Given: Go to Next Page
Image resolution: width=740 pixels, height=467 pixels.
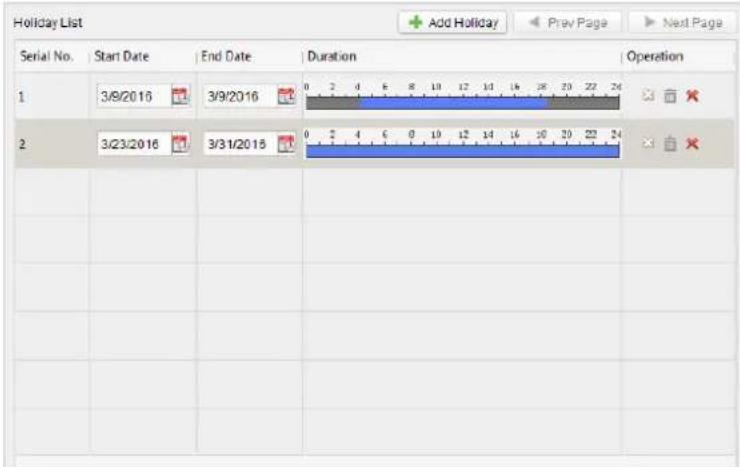Looking at the screenshot, I should point(682,22).
